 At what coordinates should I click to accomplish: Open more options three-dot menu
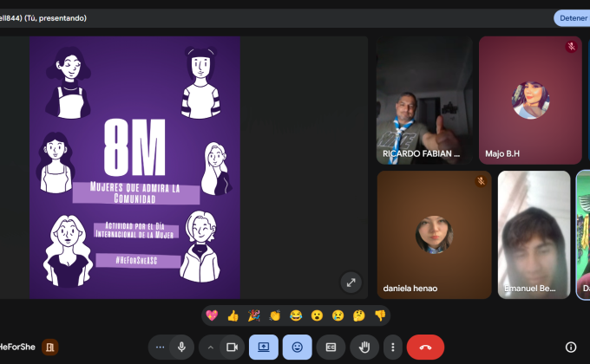coord(393,347)
